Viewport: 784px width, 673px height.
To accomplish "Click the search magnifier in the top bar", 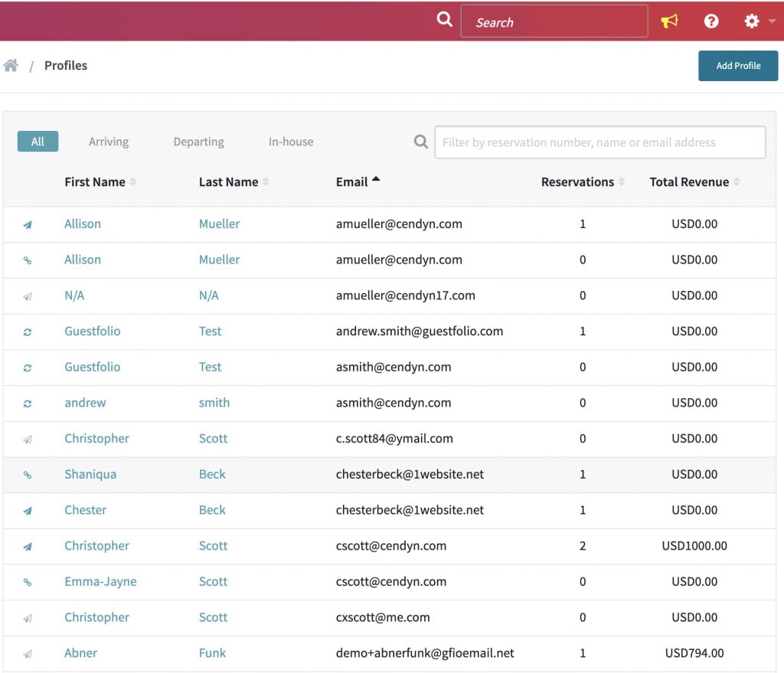I will tap(445, 19).
